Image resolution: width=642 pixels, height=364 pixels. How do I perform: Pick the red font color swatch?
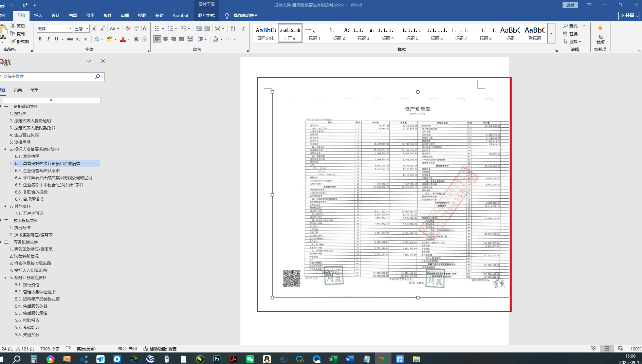123,39
